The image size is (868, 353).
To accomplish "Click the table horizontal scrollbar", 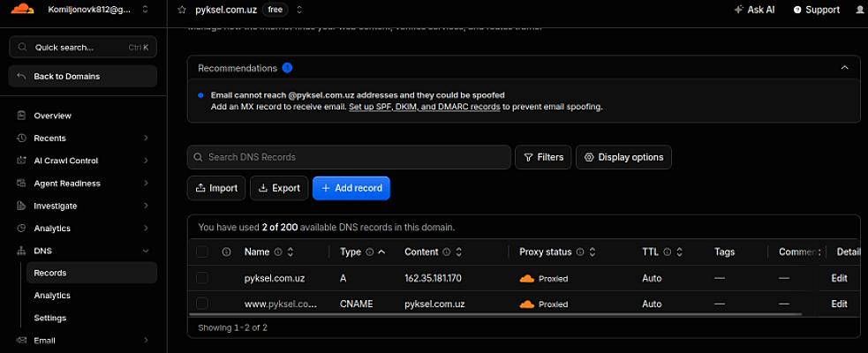I will tap(495, 314).
